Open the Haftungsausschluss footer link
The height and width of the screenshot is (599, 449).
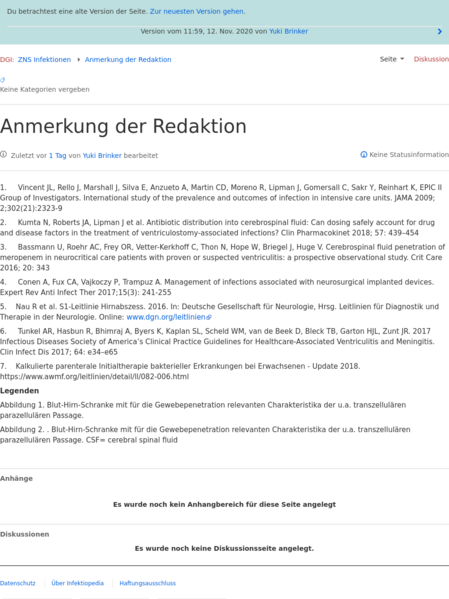148,583
